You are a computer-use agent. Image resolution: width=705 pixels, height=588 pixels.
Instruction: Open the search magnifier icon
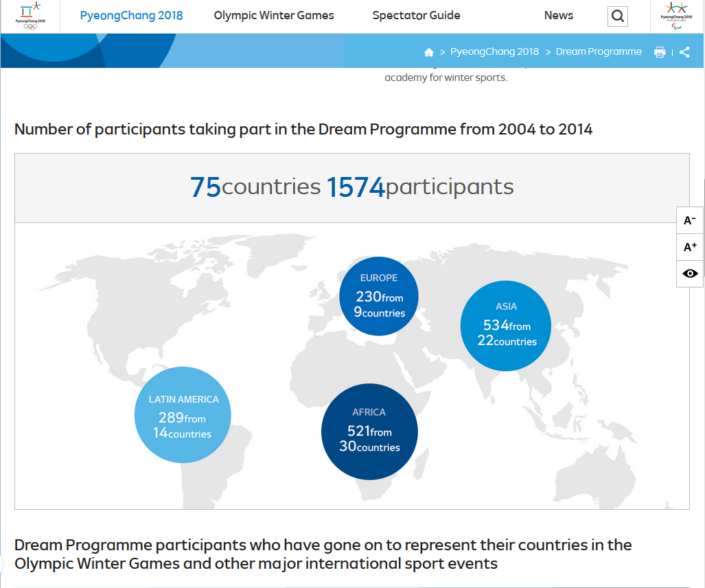[618, 16]
